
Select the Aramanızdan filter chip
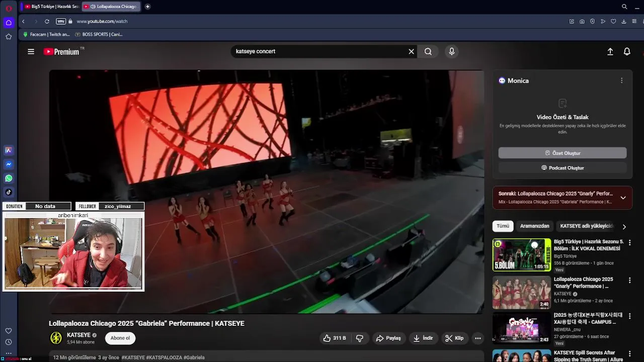(x=535, y=226)
